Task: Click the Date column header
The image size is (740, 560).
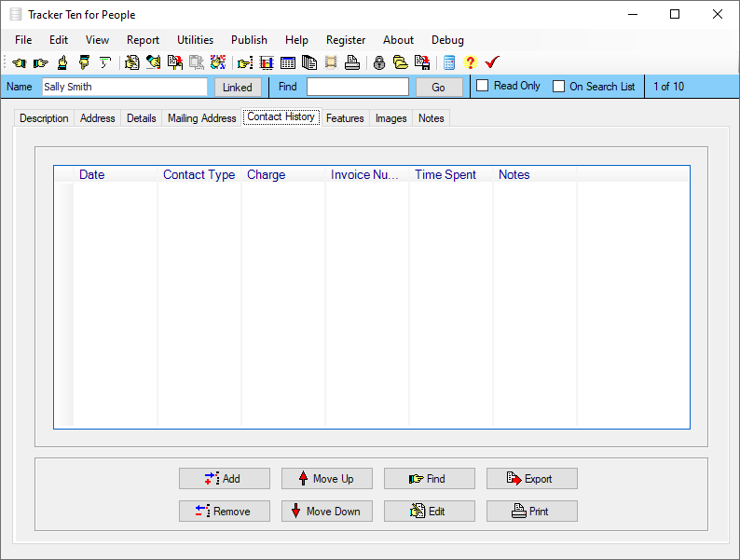Action: pos(116,174)
